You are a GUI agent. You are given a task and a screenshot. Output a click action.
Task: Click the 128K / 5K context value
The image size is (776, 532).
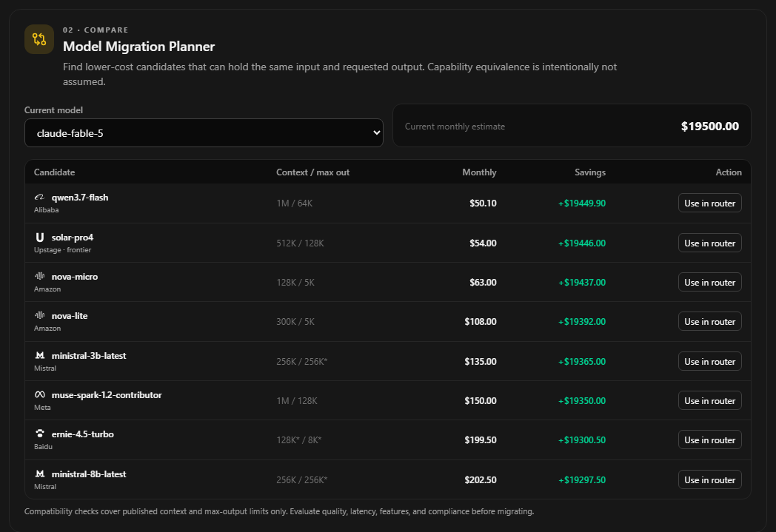(x=295, y=283)
